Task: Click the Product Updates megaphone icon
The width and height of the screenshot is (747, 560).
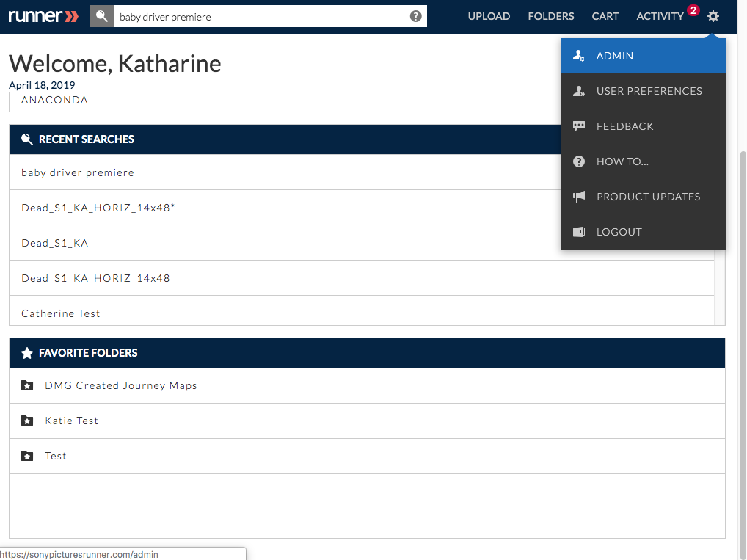Action: click(x=579, y=197)
